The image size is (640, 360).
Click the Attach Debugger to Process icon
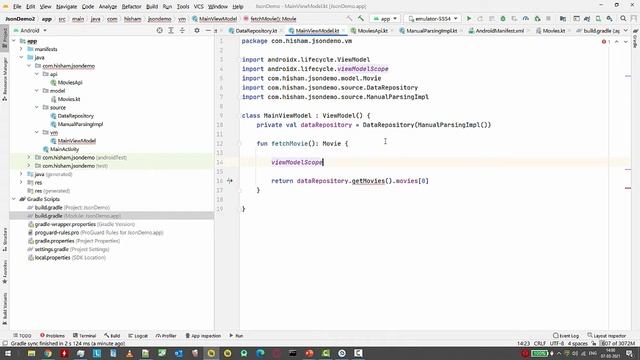[x=537, y=19]
